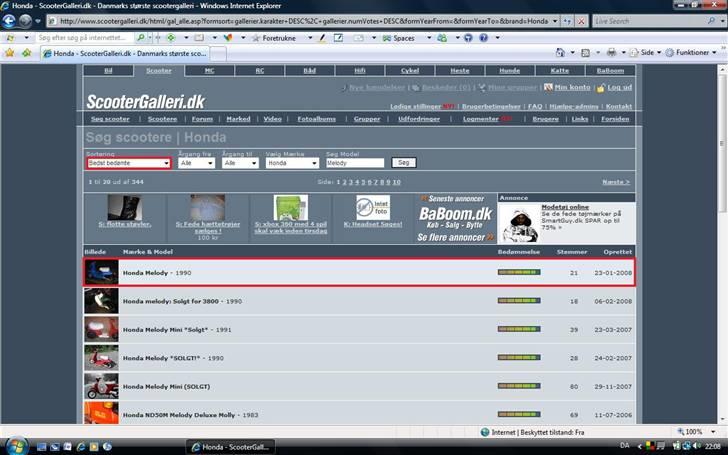The width and height of the screenshot is (728, 455).
Task: Click the Refresh page icon beside address bar
Action: [x=566, y=20]
